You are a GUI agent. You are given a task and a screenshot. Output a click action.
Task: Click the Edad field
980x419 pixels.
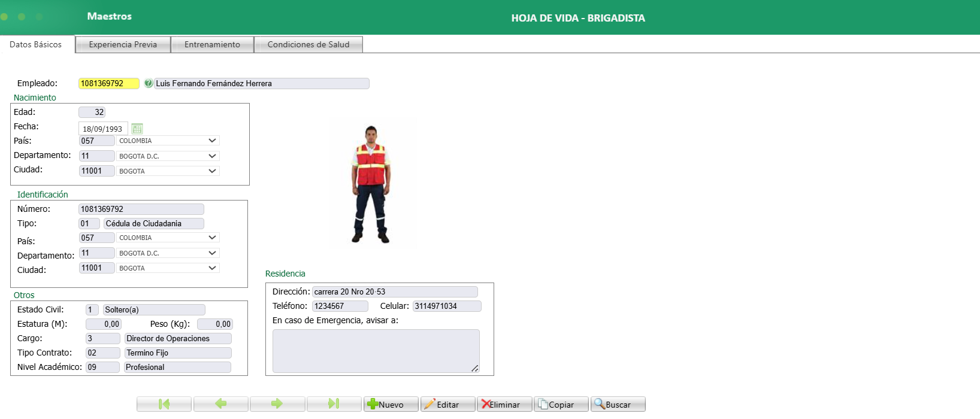click(92, 112)
